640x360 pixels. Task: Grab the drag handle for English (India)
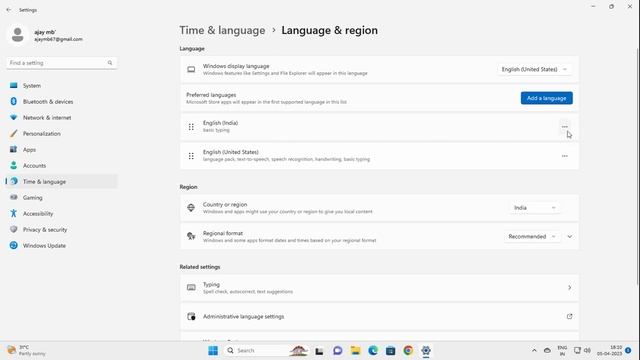[x=191, y=127]
